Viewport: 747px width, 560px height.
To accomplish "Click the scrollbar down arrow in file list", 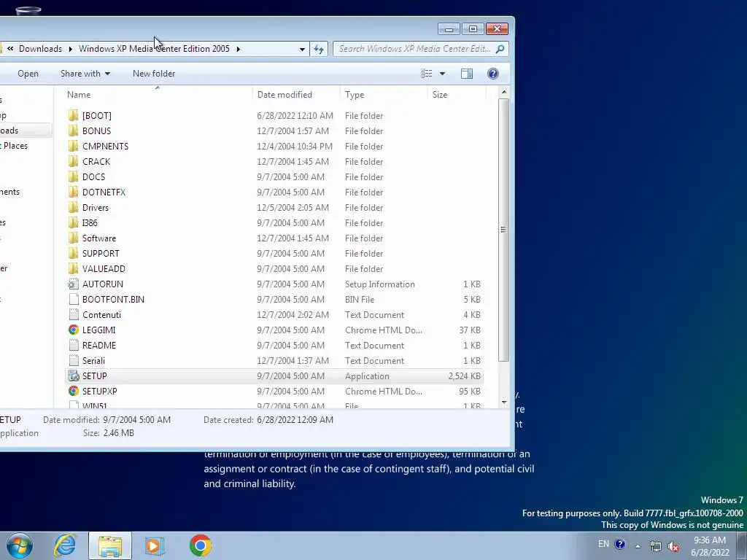I will pyautogui.click(x=504, y=402).
